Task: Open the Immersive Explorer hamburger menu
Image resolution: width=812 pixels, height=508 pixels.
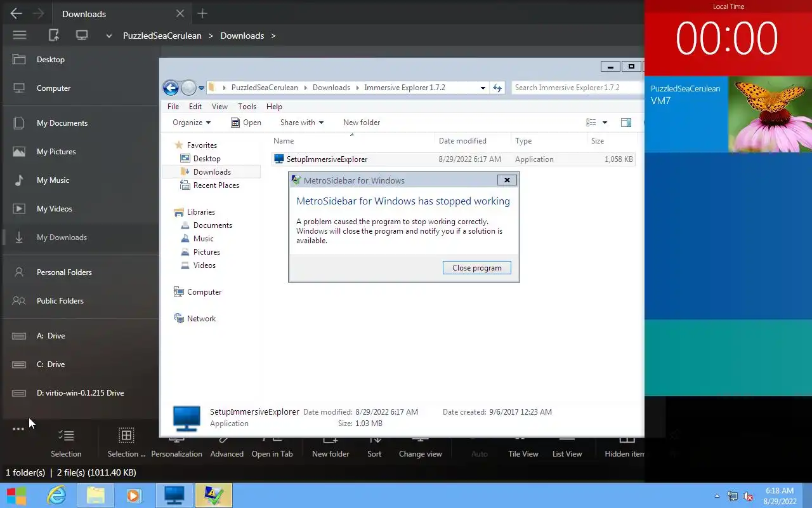Action: [x=20, y=36]
